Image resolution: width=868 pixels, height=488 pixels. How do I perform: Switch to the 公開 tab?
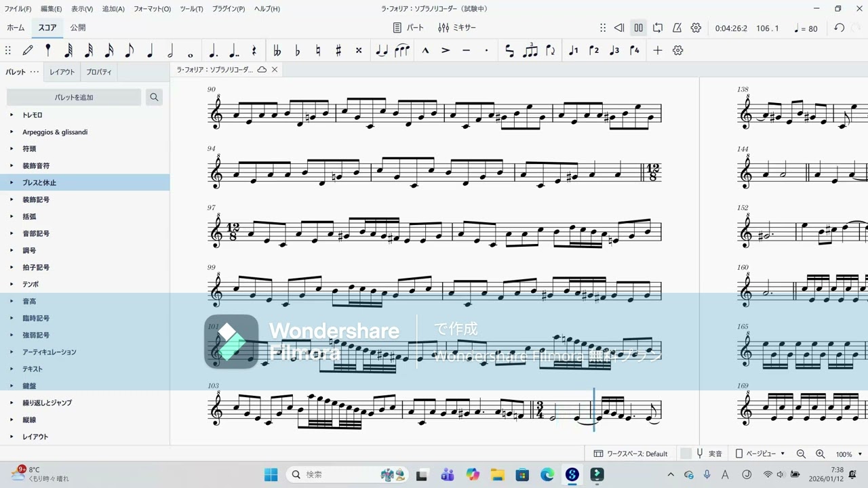(x=78, y=28)
